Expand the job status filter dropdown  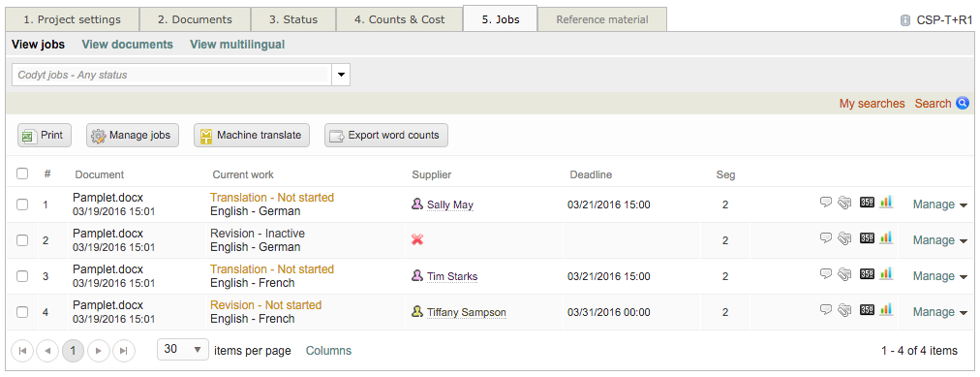pyautogui.click(x=341, y=75)
